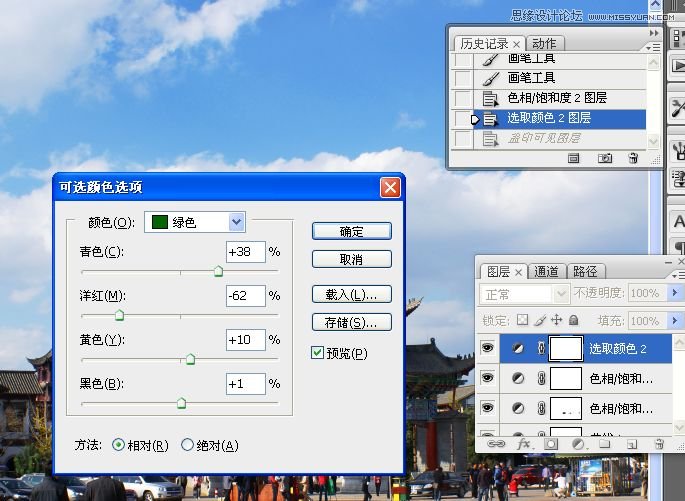Add a layer mask from Layers panel footer
The width and height of the screenshot is (685, 501).
pos(551,444)
